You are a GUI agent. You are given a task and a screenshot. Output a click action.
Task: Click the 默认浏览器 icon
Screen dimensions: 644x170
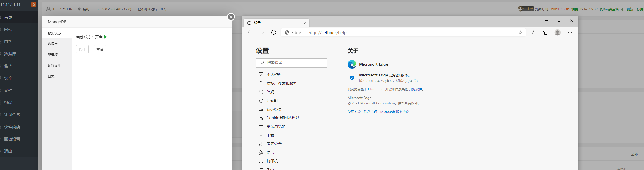coord(261,126)
